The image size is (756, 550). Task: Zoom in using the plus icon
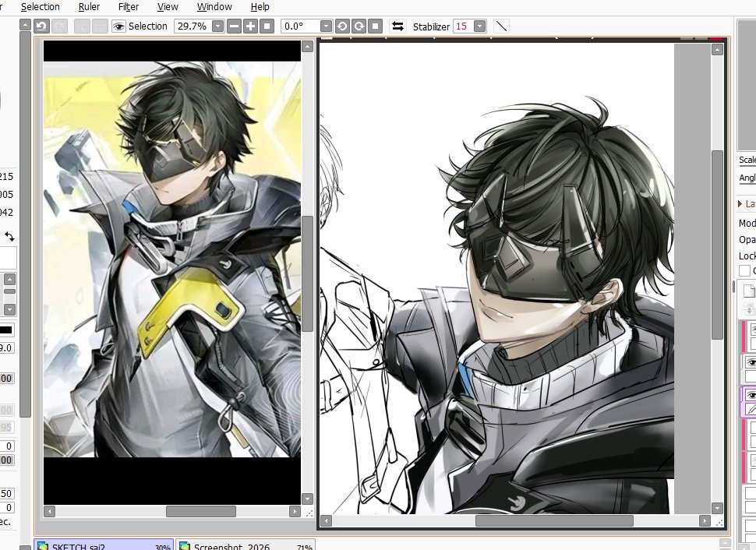[x=249, y=26]
